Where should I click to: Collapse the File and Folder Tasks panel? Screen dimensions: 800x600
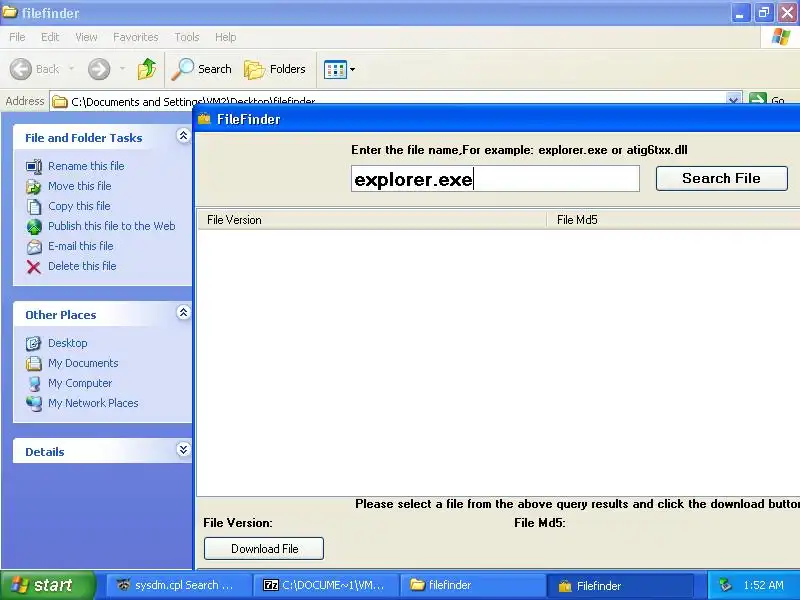point(183,135)
